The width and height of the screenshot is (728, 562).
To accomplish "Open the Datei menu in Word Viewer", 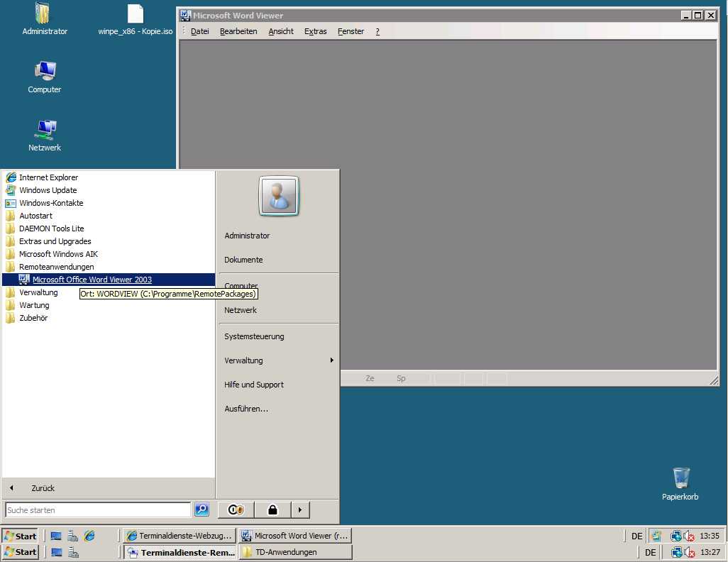I will pos(199,31).
